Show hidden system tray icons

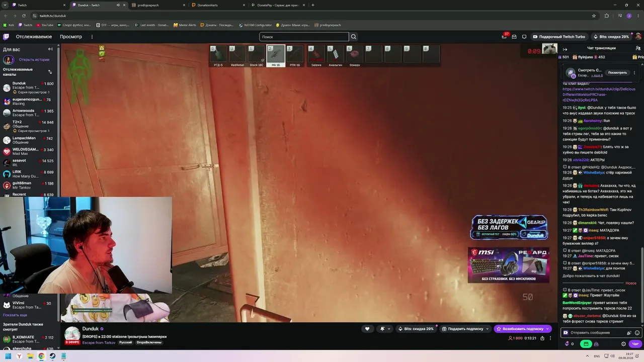(x=587, y=356)
